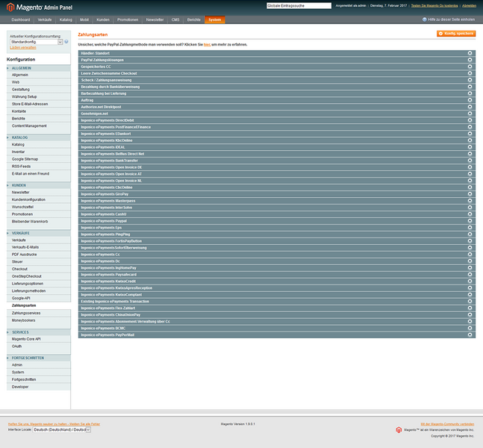483x448 pixels.
Task: Open Zahlungsservices in the sidebar
Action: click(25, 313)
